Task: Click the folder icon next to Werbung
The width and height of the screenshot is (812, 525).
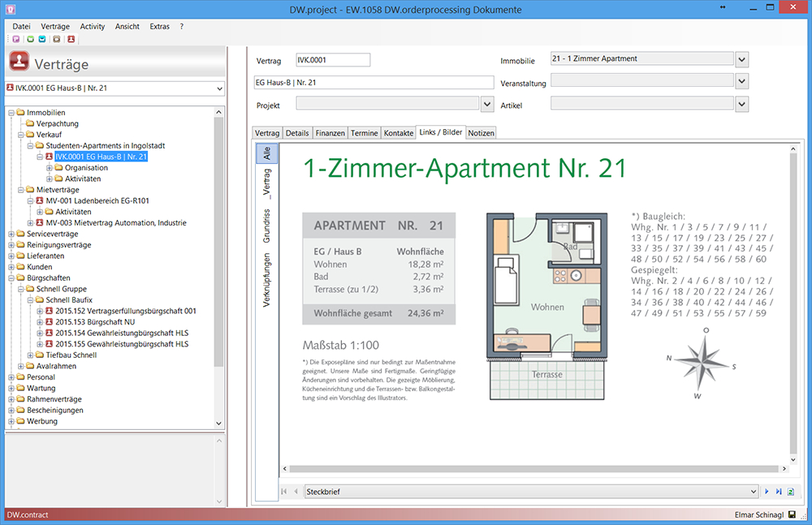Action: click(21, 421)
